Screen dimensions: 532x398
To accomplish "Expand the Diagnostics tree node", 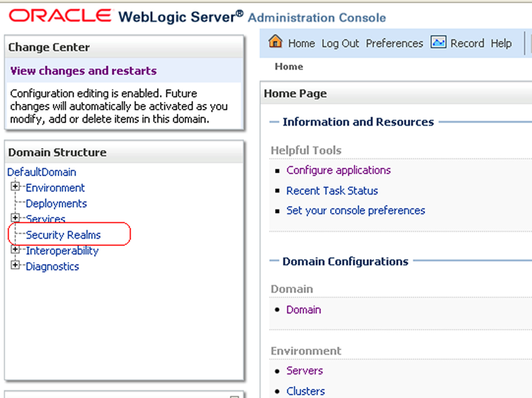I will click(x=15, y=265).
